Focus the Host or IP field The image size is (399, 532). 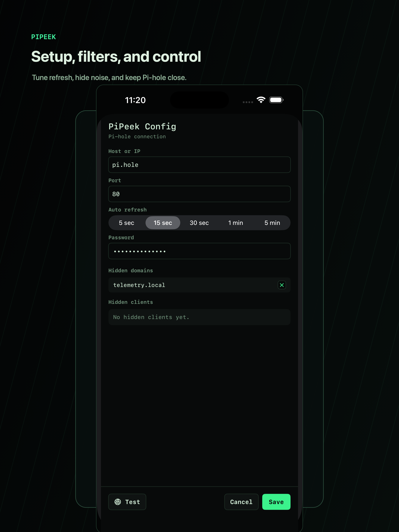pos(199,165)
